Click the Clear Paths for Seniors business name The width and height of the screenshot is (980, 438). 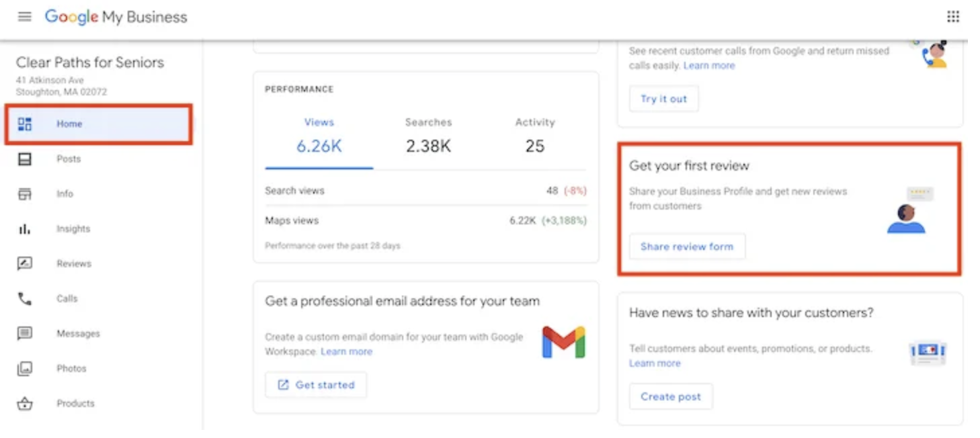[x=90, y=62]
